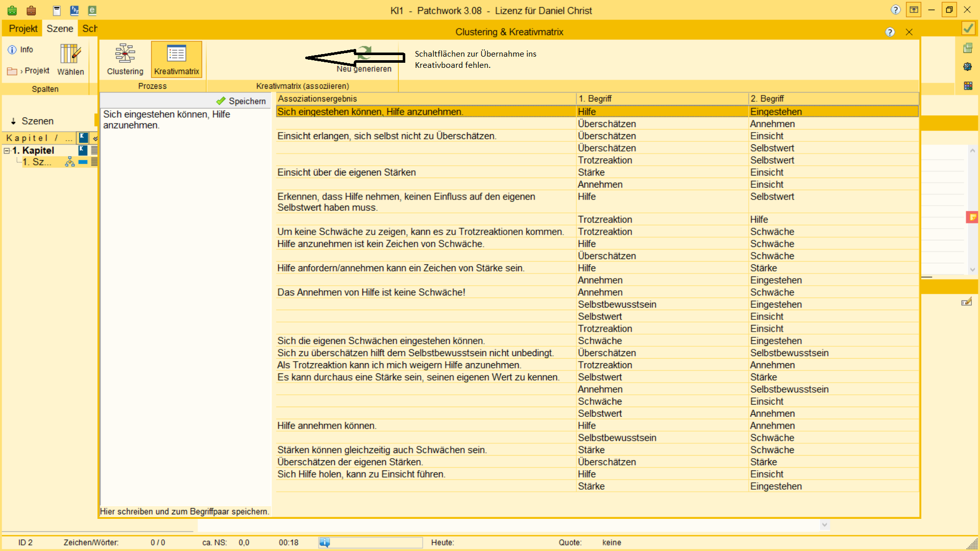Click the blue status bar indicator icon

(x=325, y=542)
